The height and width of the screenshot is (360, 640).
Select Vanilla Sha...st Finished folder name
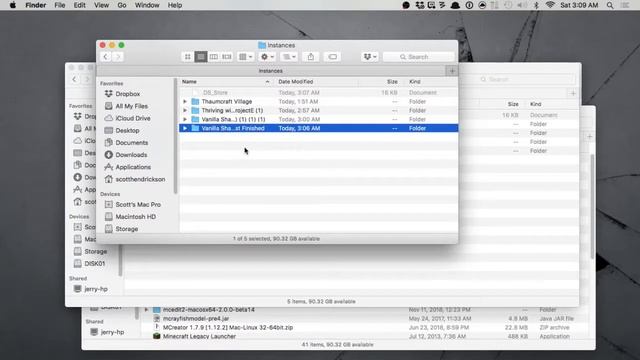233,129
